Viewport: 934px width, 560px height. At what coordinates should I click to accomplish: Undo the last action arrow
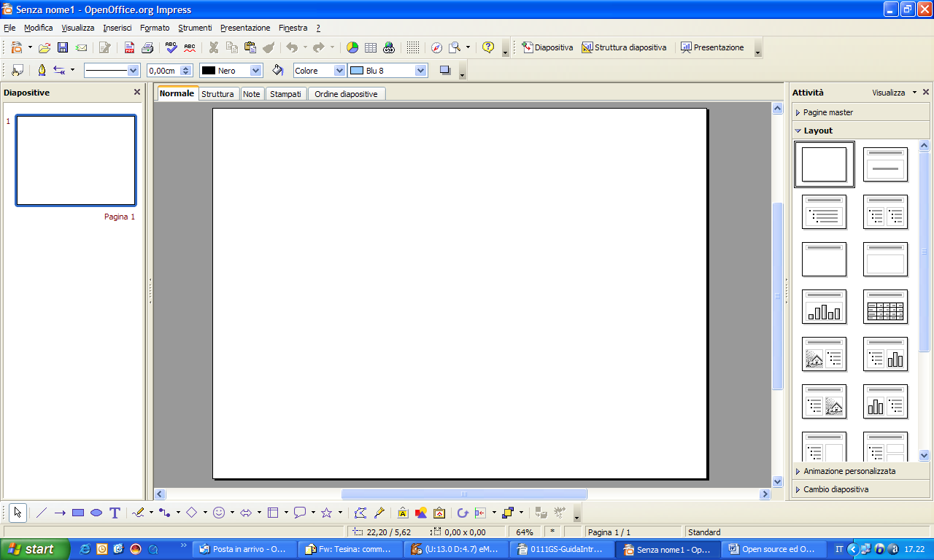[292, 47]
